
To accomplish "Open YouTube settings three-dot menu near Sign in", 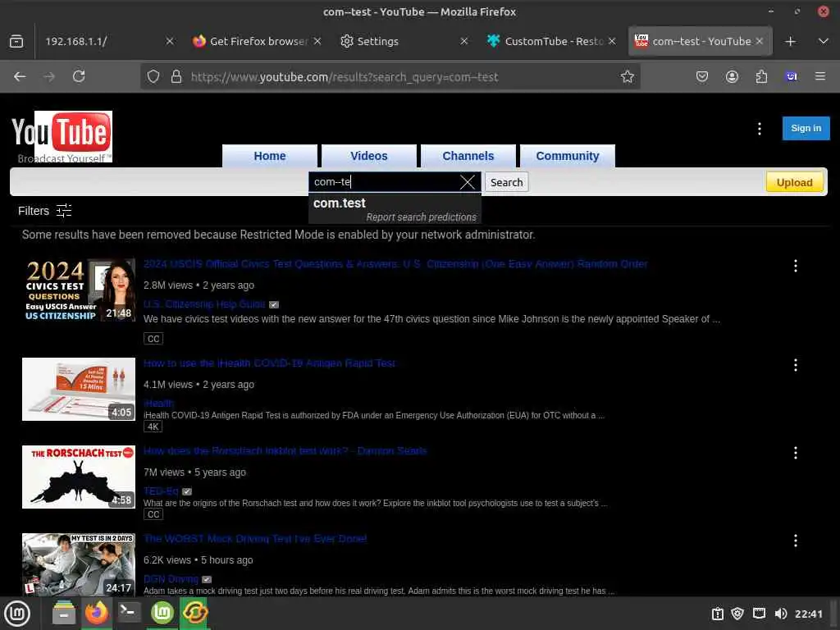I will pyautogui.click(x=759, y=129).
